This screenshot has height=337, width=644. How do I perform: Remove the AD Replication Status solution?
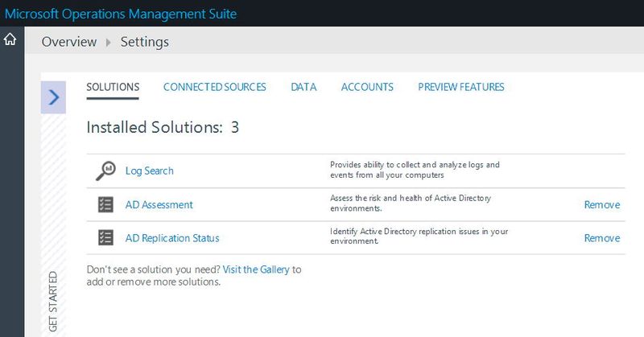(601, 238)
